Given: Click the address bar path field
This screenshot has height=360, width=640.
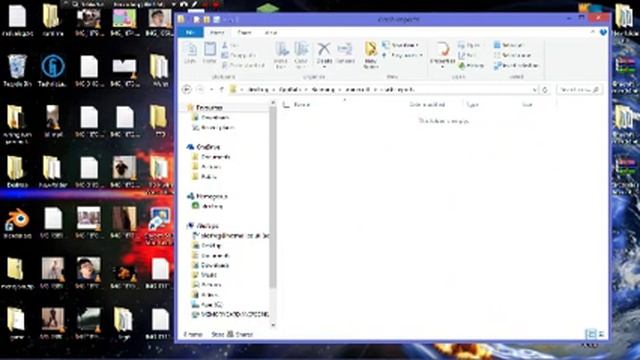Looking at the screenshot, I should 382,89.
